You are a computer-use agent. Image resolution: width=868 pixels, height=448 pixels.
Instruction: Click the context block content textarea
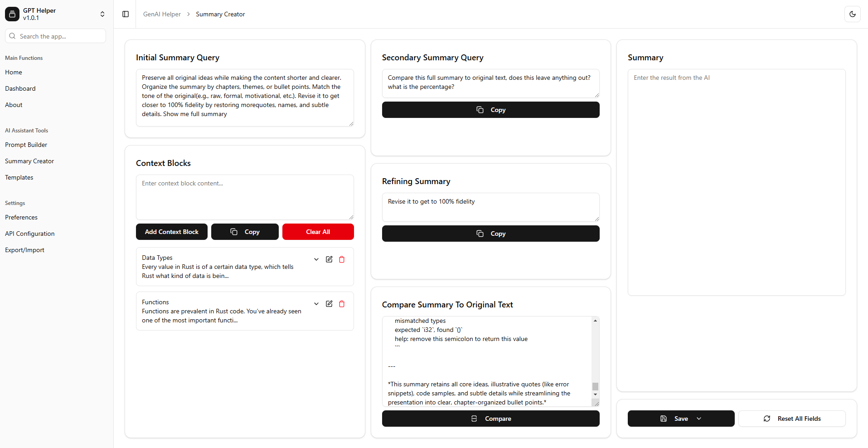[x=245, y=197]
